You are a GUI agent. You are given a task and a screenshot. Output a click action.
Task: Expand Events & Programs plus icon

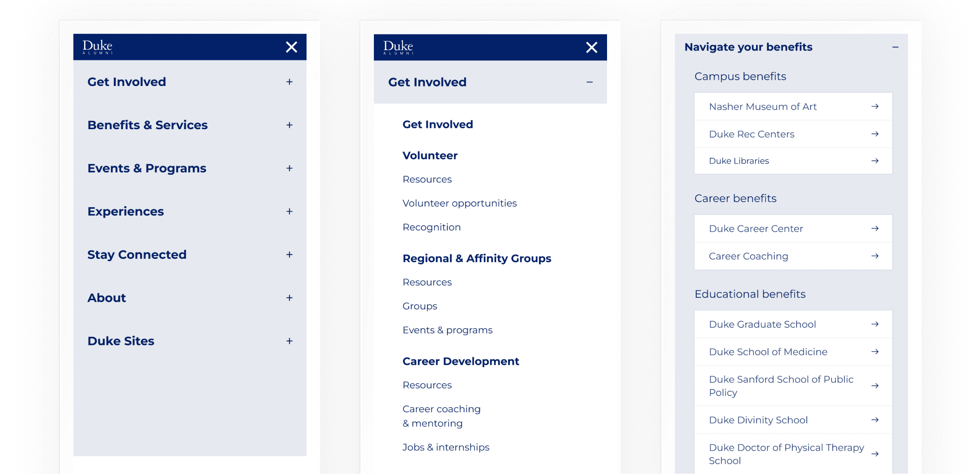point(289,168)
